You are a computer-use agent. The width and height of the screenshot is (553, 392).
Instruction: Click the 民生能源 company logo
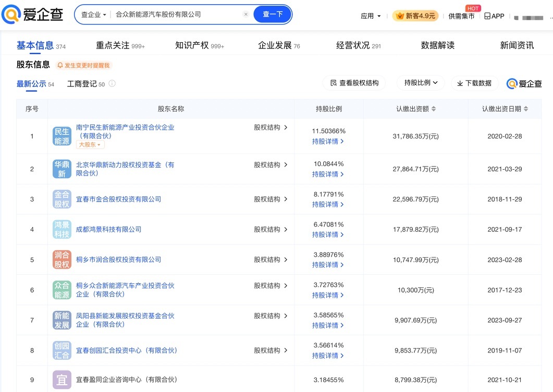[x=62, y=136]
